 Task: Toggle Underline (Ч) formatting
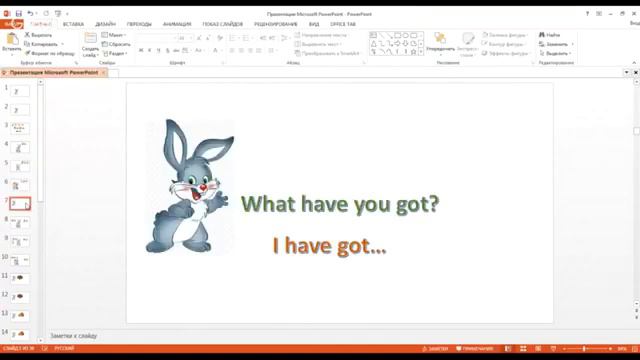[158, 50]
